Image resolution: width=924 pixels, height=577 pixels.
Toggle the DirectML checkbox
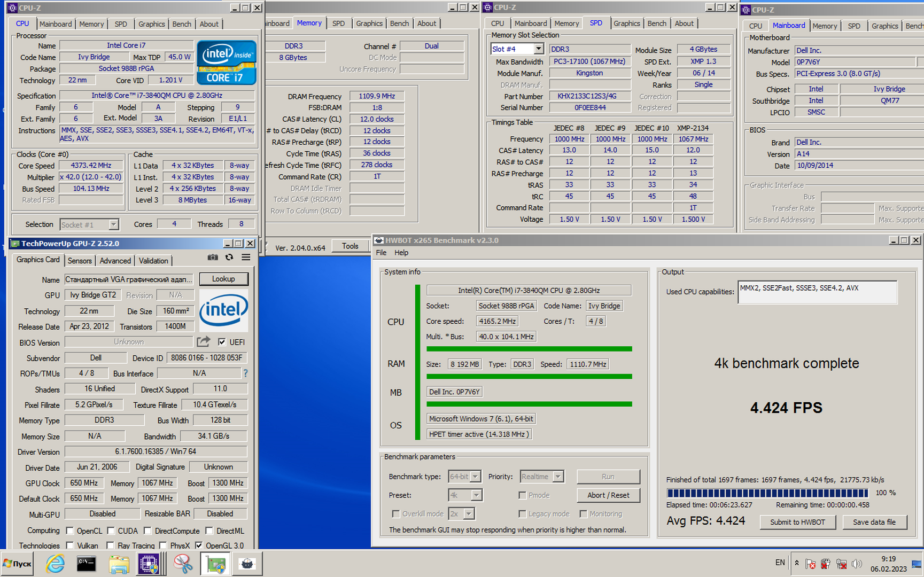click(209, 531)
